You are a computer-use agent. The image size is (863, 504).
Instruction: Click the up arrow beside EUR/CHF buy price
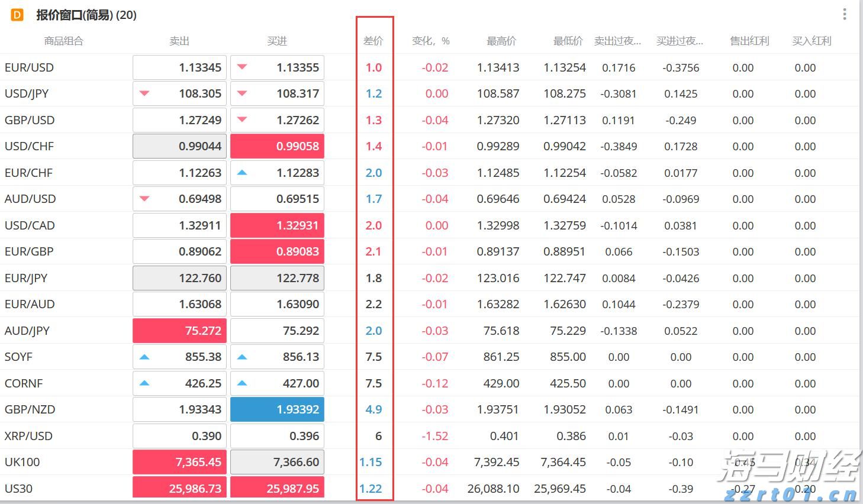coord(242,172)
